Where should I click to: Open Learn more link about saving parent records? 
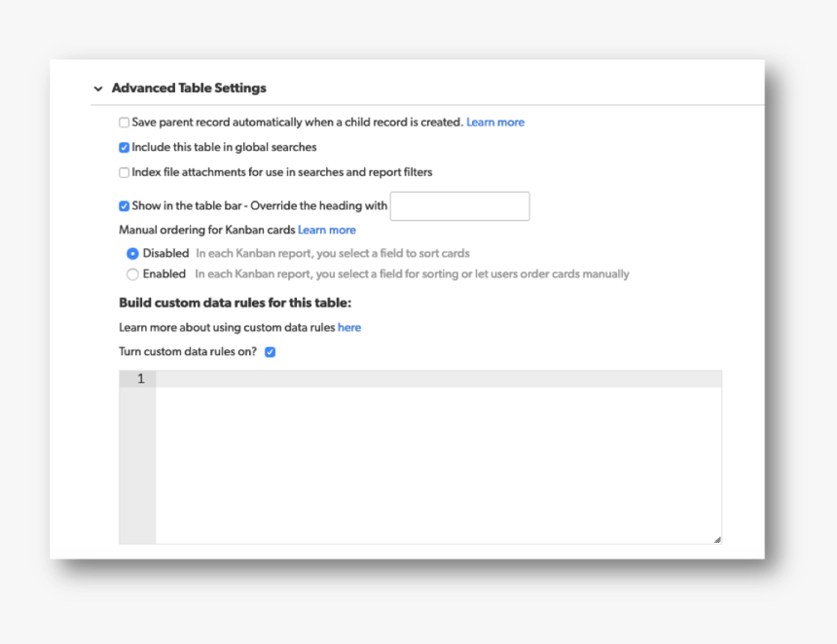coord(494,123)
